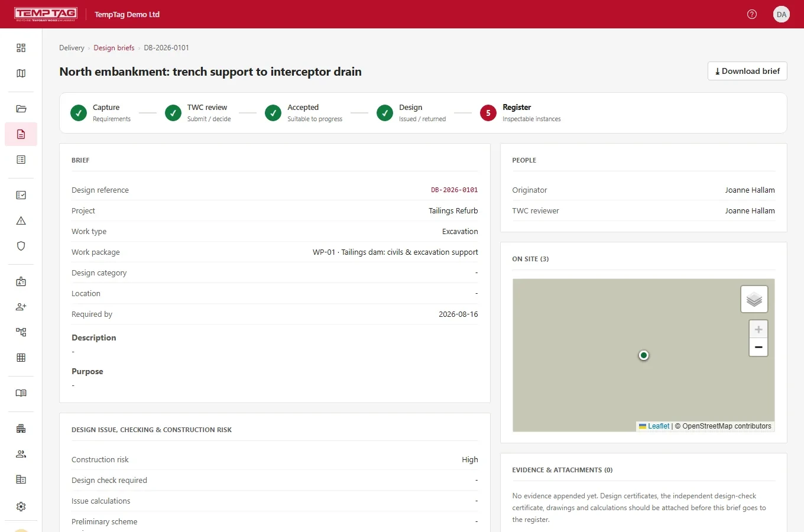Click the Issue calculations label
This screenshot has height=532, width=804.
click(101, 501)
